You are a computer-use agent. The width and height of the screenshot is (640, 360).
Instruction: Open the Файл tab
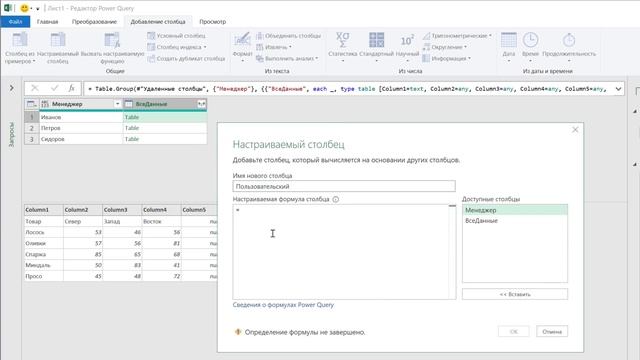point(15,22)
